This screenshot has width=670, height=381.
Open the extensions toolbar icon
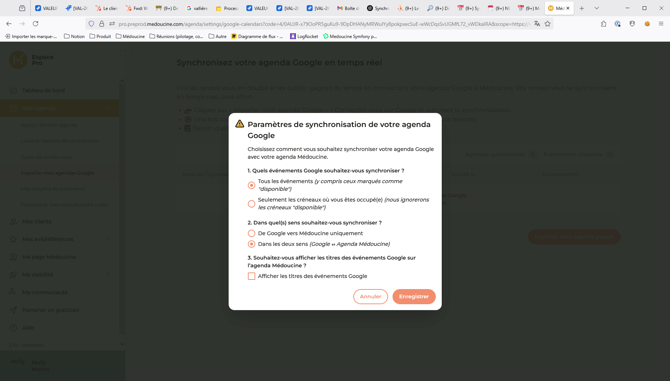(603, 24)
